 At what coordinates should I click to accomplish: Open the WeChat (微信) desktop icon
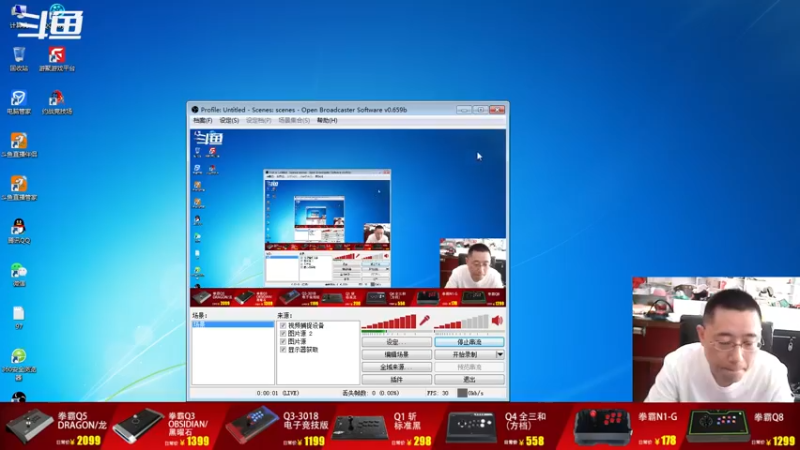19,274
